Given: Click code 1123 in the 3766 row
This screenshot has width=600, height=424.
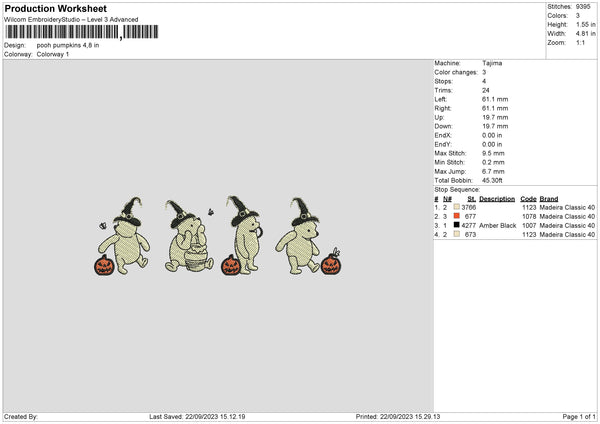Looking at the screenshot, I should pos(529,207).
